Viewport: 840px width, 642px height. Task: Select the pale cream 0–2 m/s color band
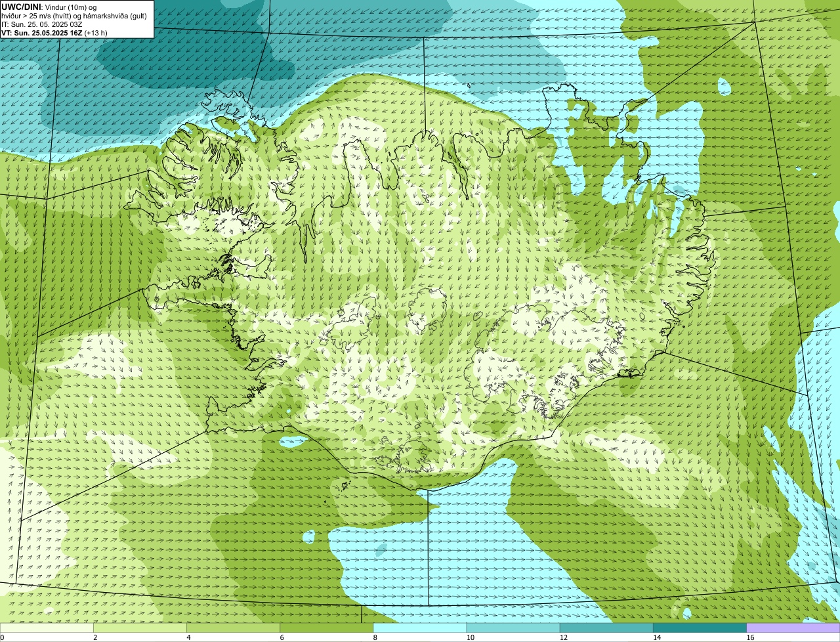tap(47, 628)
